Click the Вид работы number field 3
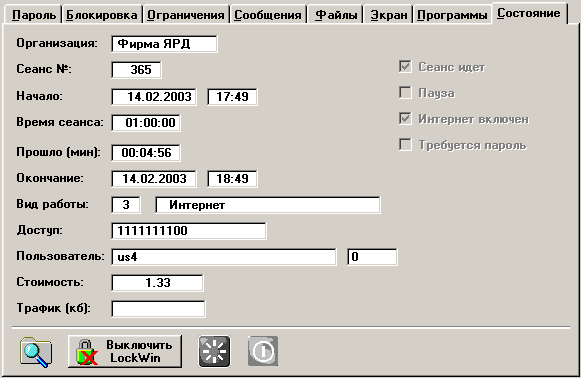Screen dimensions: 581x378 tap(126, 205)
